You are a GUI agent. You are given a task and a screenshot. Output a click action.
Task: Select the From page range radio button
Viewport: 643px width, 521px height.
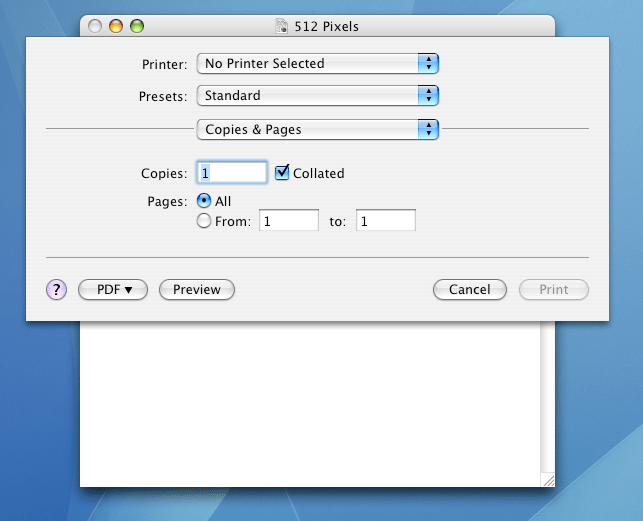[205, 221]
